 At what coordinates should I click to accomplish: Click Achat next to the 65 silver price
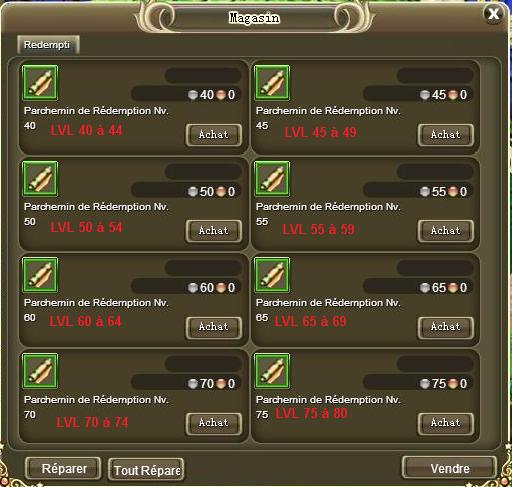coord(446,327)
